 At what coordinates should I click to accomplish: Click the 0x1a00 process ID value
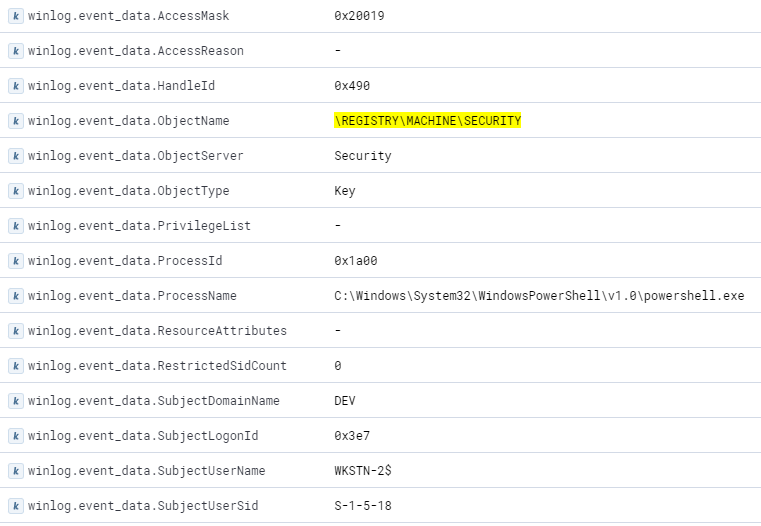pos(355,261)
